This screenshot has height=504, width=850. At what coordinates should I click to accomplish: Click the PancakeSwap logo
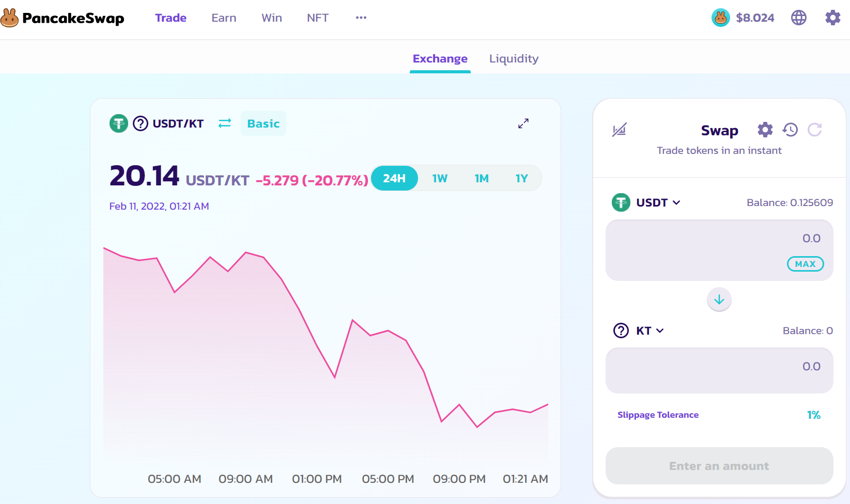[x=63, y=18]
